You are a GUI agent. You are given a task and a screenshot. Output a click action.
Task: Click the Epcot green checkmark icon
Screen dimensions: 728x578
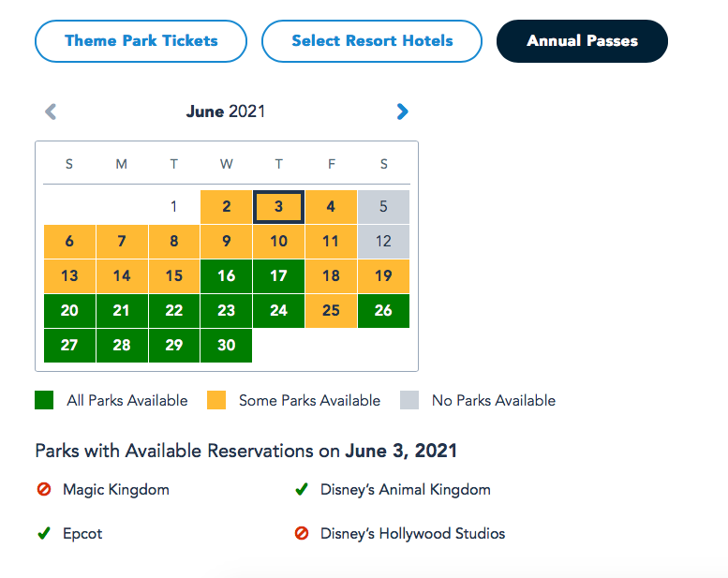coord(43,534)
